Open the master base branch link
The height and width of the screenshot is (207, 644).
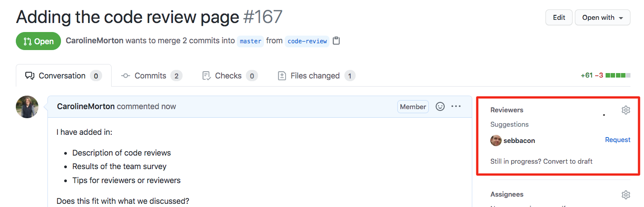(250, 41)
